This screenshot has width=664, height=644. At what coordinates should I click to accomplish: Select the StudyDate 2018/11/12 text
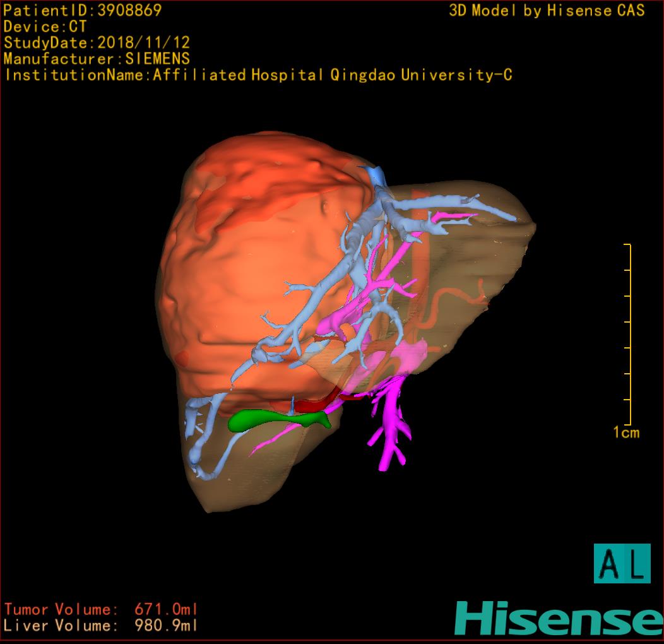pos(97,43)
